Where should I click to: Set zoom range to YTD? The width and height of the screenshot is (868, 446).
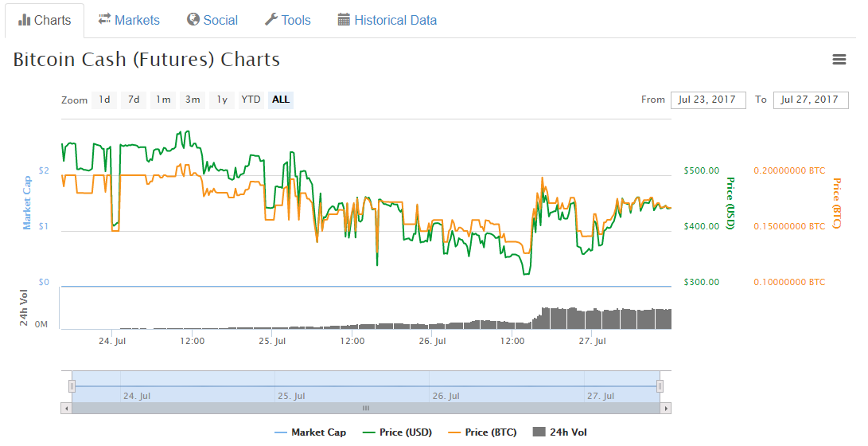tap(251, 100)
